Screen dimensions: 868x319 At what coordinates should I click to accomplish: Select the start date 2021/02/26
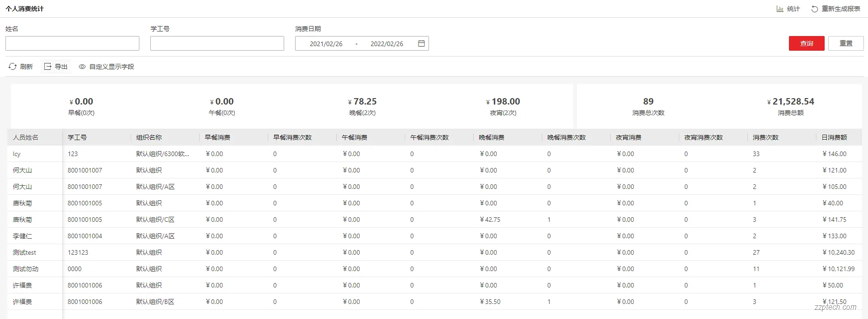pos(326,44)
